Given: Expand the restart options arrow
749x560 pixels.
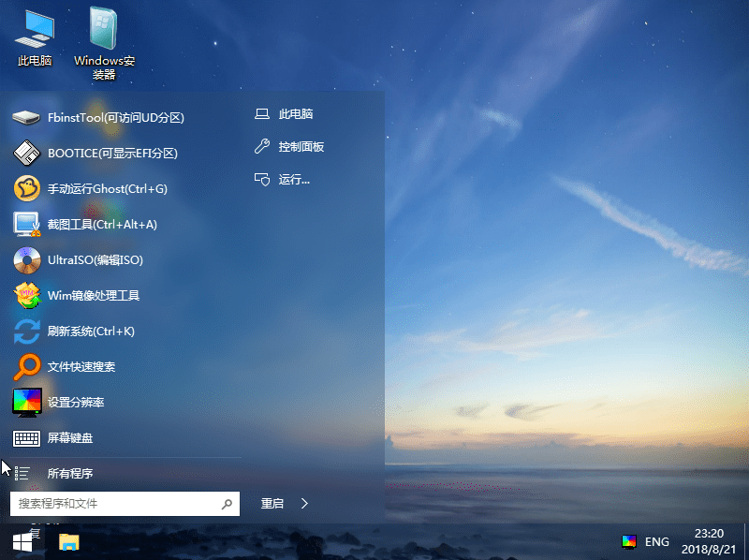Looking at the screenshot, I should point(306,503).
